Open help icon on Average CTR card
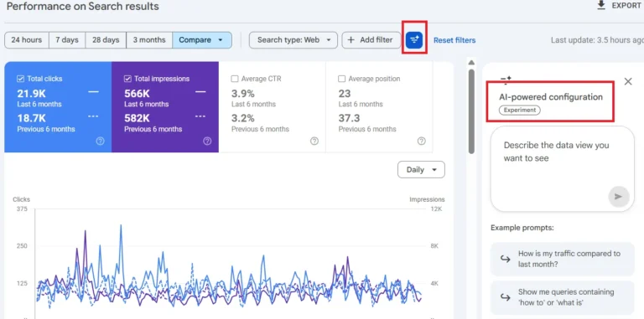The image size is (644, 319). point(314,141)
